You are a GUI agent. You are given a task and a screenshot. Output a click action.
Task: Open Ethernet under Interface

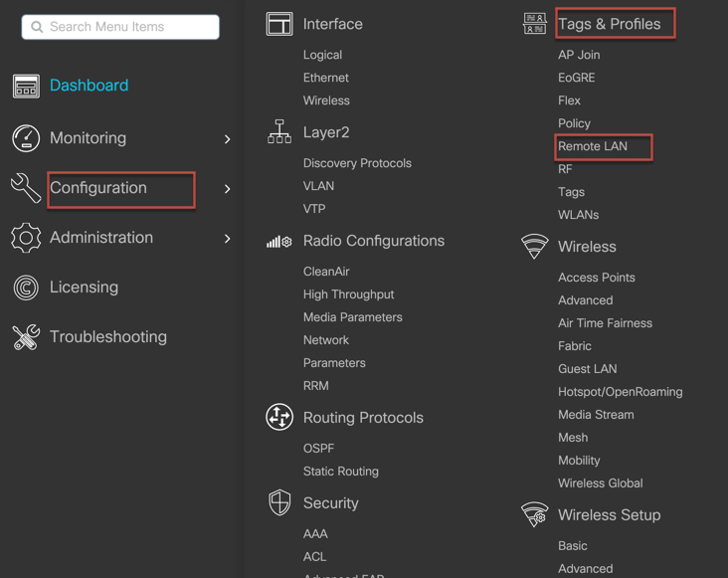(x=326, y=78)
